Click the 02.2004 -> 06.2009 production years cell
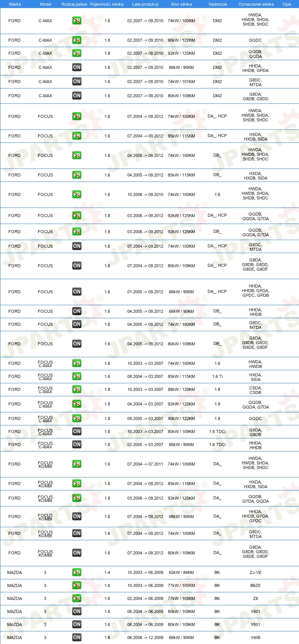The height and width of the screenshot is (644, 299). [x=145, y=598]
